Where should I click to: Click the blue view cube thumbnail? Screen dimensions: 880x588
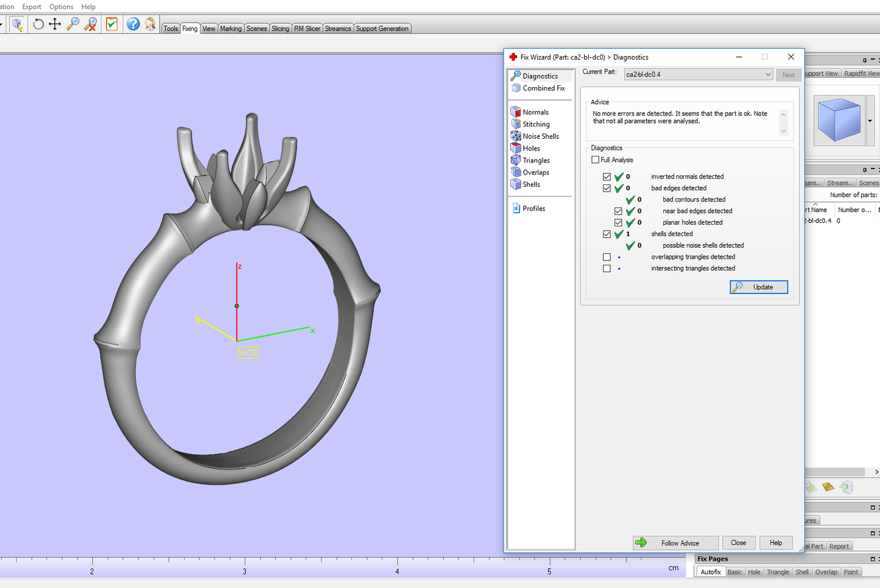pos(839,120)
